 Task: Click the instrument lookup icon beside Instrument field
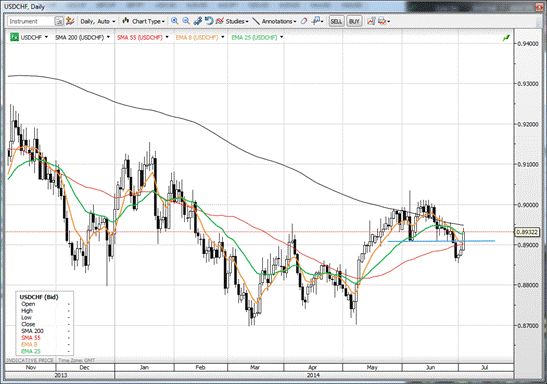click(59, 21)
